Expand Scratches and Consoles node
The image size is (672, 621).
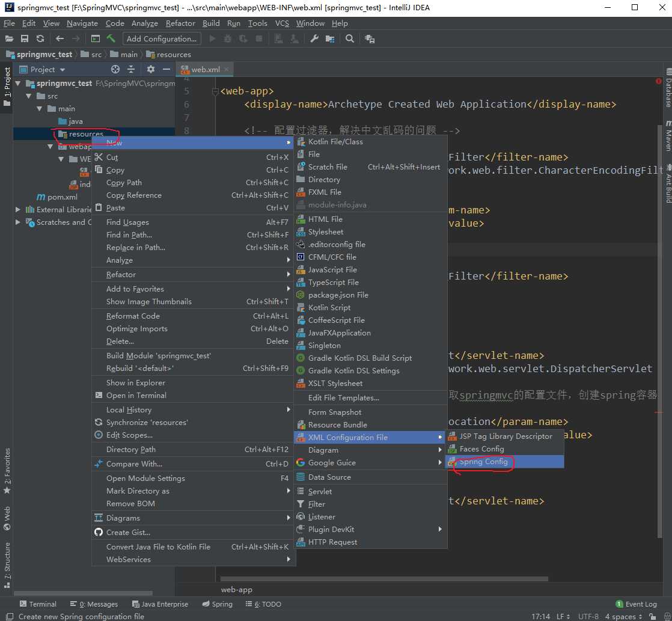pyautogui.click(x=18, y=222)
